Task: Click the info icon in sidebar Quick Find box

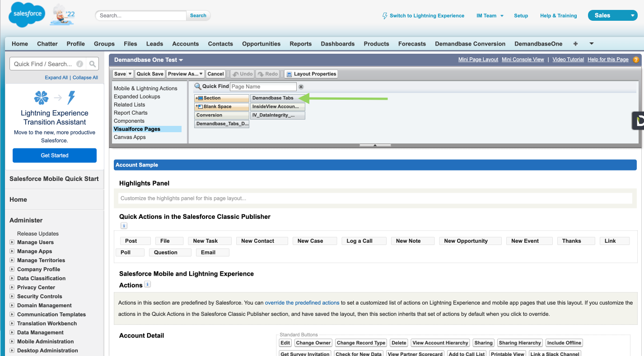Action: coord(80,64)
